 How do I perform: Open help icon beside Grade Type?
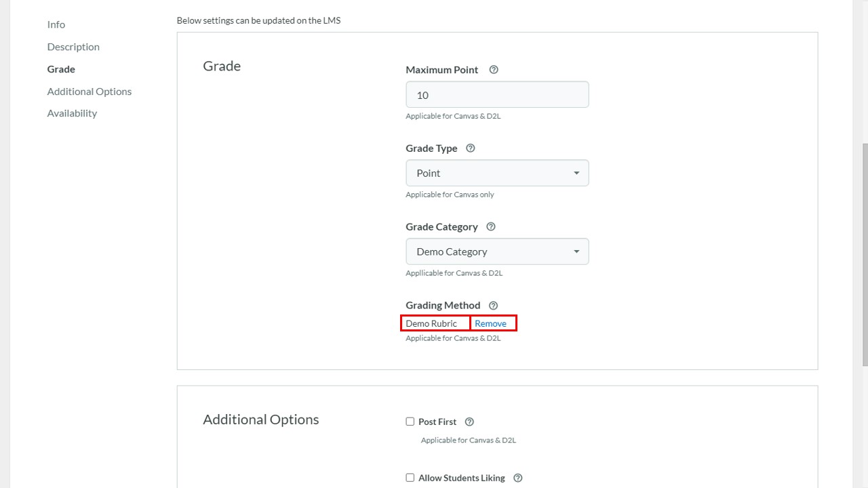click(x=471, y=148)
